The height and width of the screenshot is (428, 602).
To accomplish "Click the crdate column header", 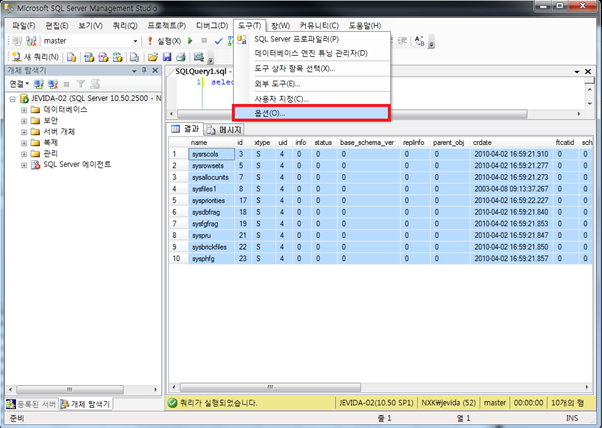I will point(511,142).
